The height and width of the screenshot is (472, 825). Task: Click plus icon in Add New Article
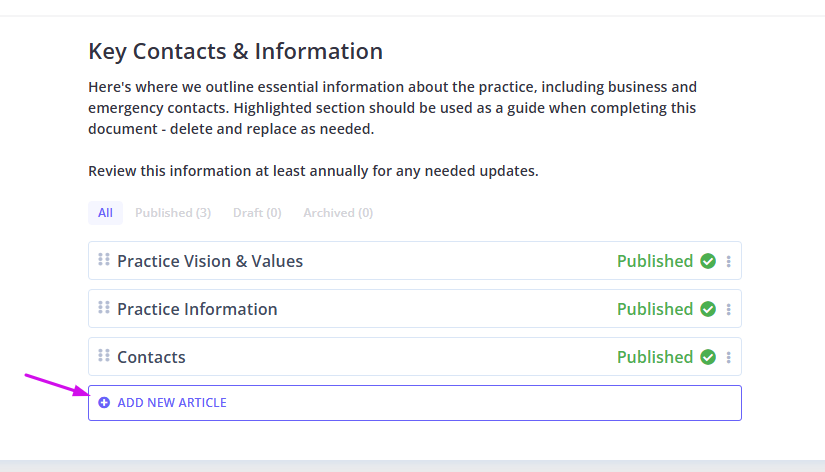click(104, 403)
